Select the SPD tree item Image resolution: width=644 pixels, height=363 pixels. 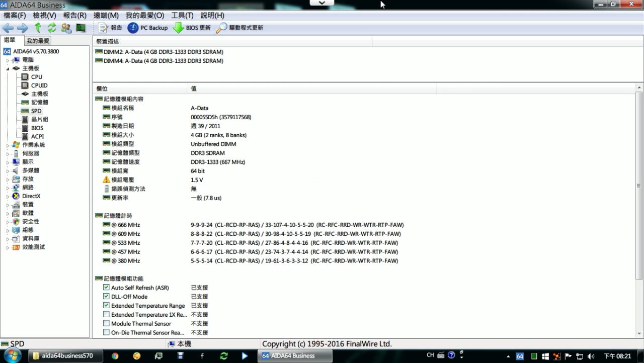[x=36, y=111]
